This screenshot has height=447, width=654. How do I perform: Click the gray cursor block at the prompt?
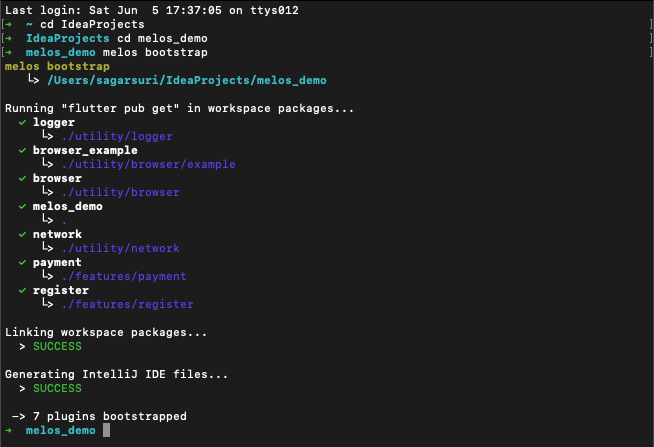point(106,430)
